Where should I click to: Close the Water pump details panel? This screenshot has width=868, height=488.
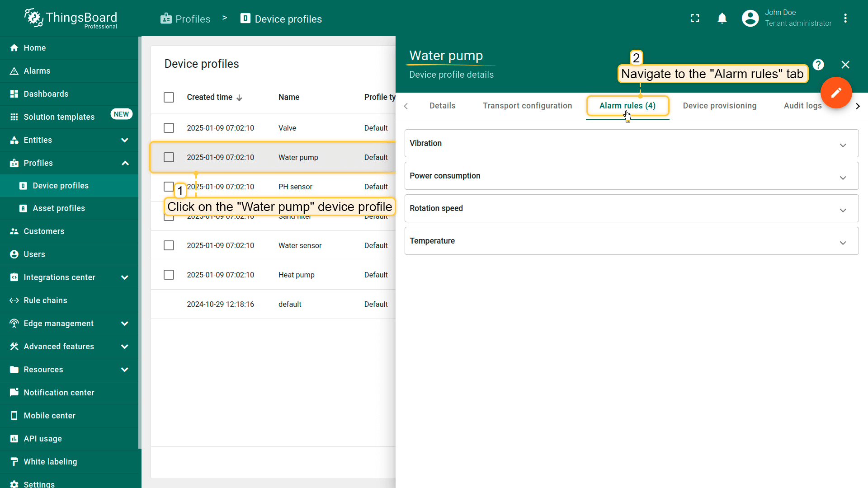pyautogui.click(x=845, y=65)
